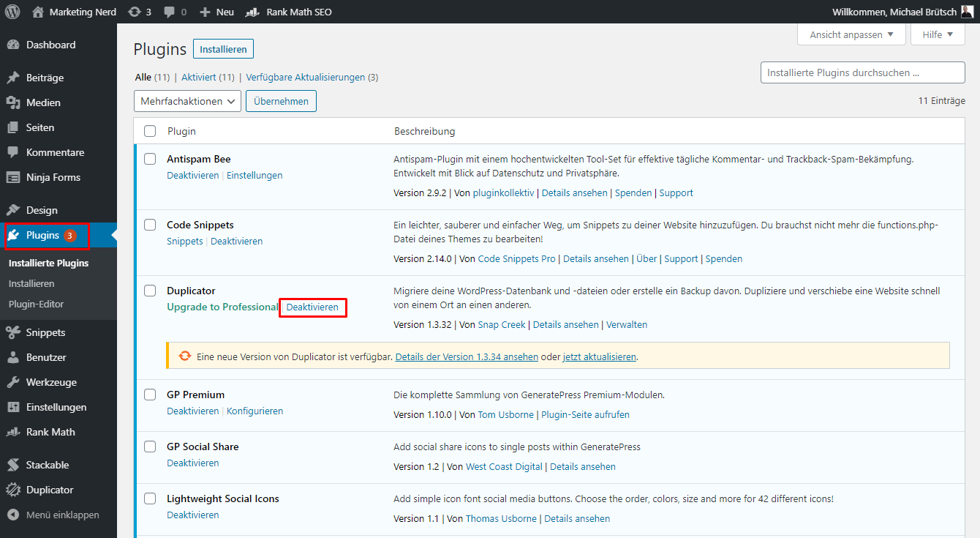Viewport: 980px width, 538px height.
Task: Click the Stackable sidebar icon
Action: coord(13,465)
